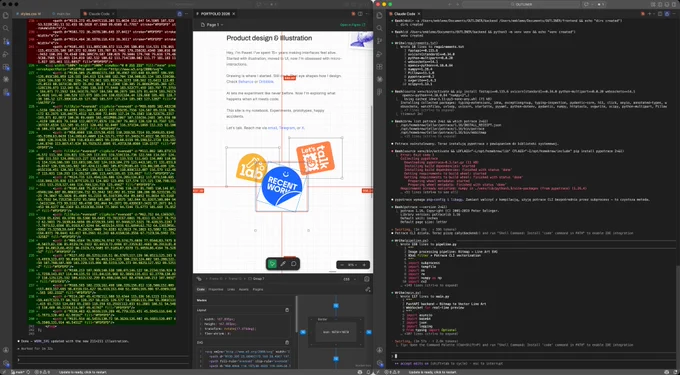This screenshot has height=375, width=680.
Task: Select Group 7 in breadcrumb
Action: (256, 279)
